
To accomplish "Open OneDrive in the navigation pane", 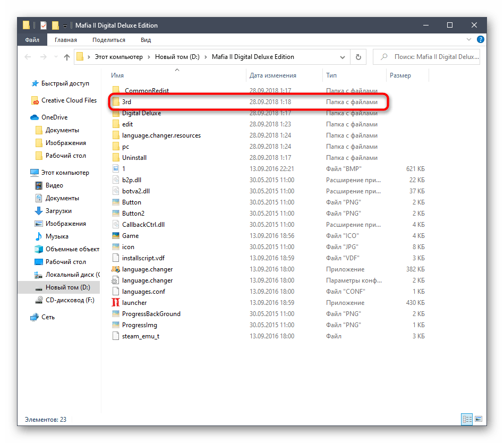I will pyautogui.click(x=54, y=117).
